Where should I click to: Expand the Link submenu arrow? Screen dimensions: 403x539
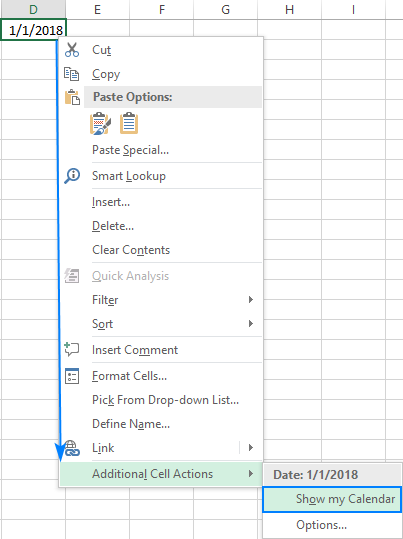point(251,448)
